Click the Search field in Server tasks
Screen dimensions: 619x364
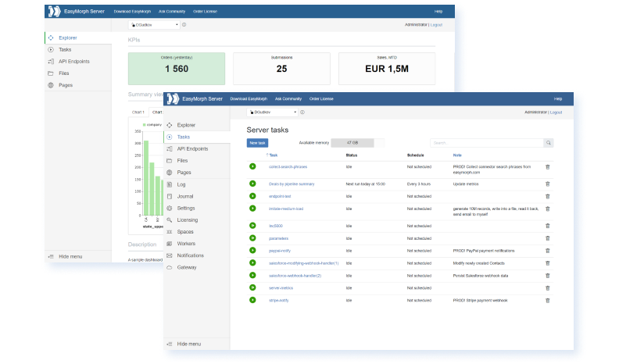[x=487, y=143]
